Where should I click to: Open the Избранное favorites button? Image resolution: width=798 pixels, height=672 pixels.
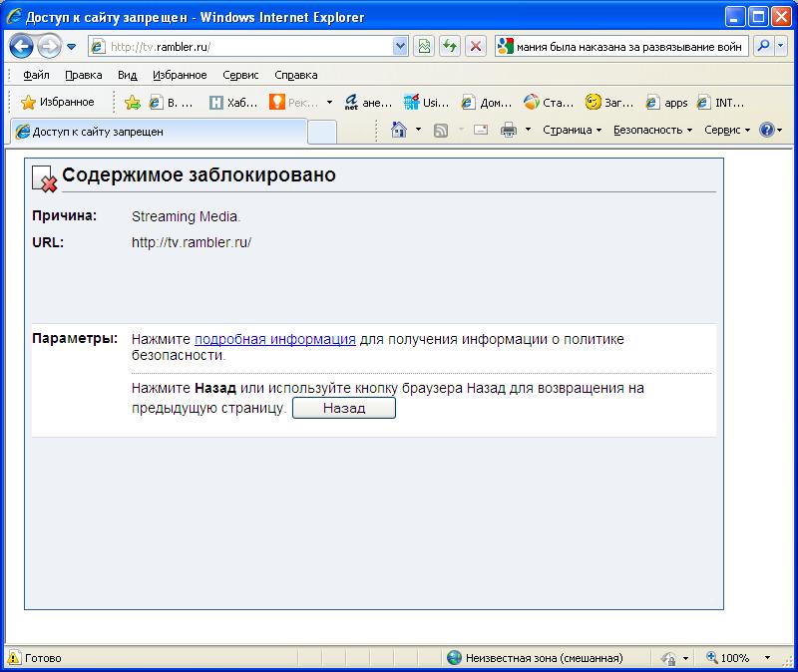58,102
